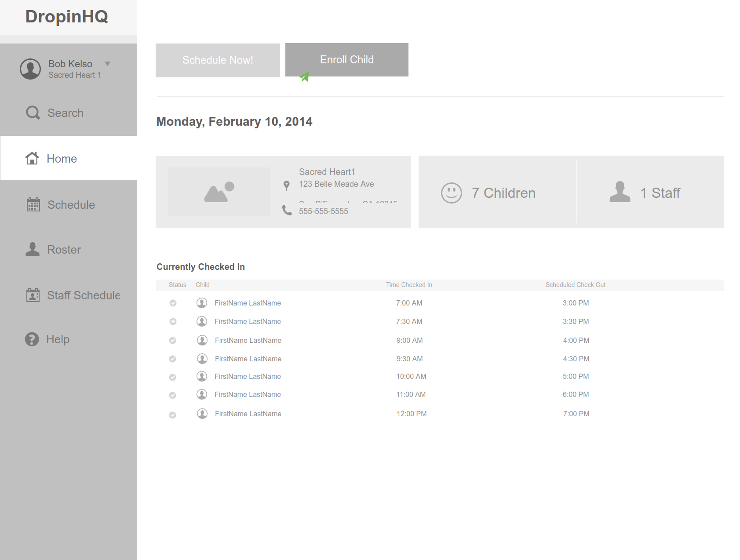Image resolution: width=740 pixels, height=560 pixels.
Task: Toggle status icon for 7:30 AM row
Action: (x=173, y=321)
